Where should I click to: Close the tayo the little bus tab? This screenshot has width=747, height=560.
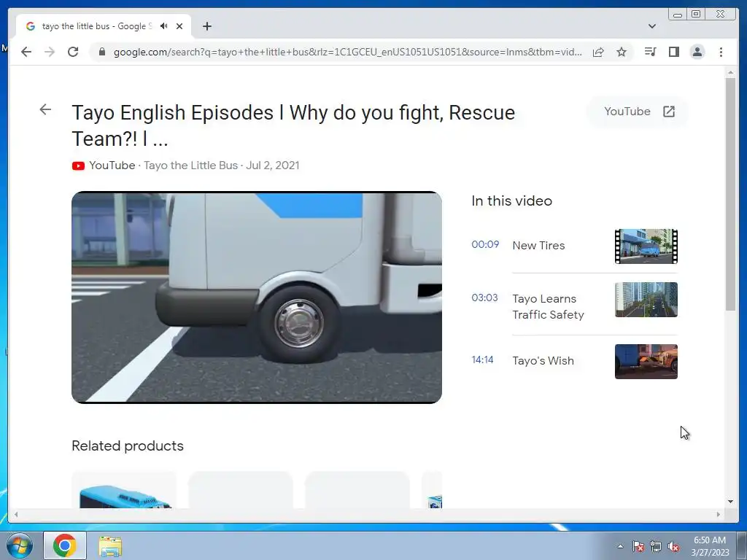coord(179,26)
